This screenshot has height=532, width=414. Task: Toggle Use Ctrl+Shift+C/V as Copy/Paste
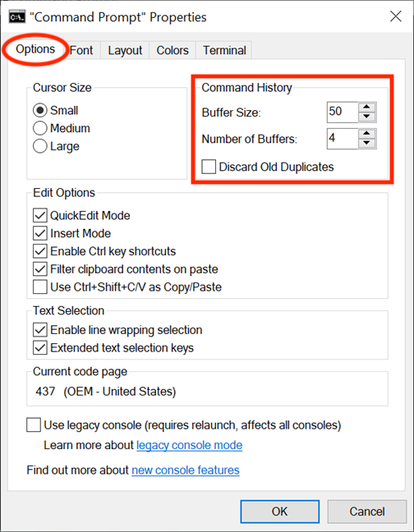tap(40, 287)
